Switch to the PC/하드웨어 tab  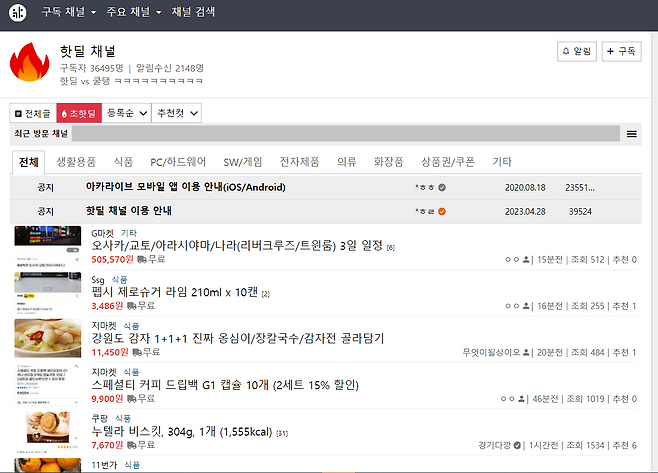(x=178, y=162)
